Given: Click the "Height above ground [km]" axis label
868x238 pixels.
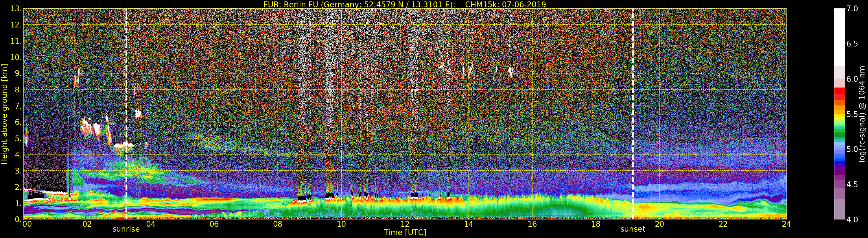Looking at the screenshot, I should pyautogui.click(x=4, y=114).
